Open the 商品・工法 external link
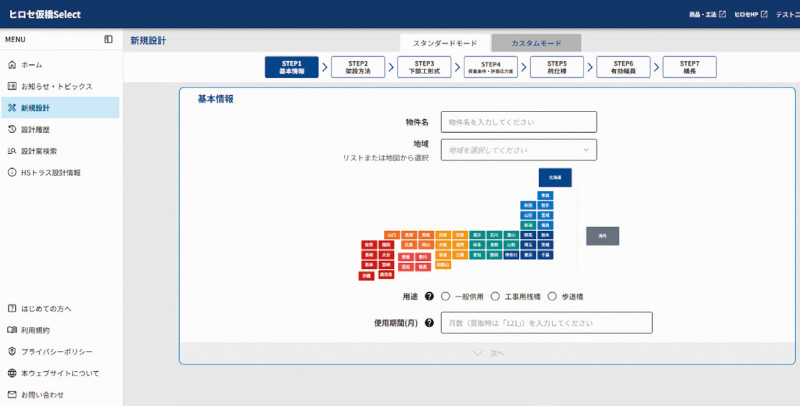The width and height of the screenshot is (800, 406). 707,14
